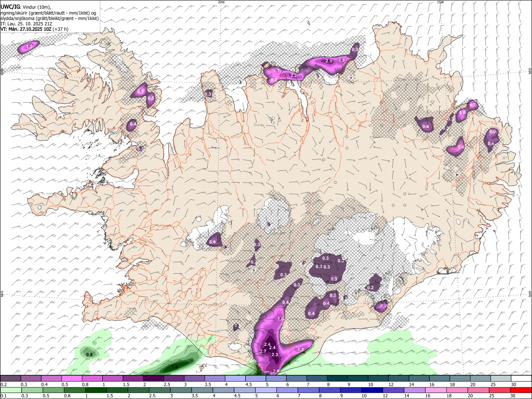Image resolution: width=532 pixels, height=399 pixels.
Task: Choose the pale grey upper legend swatch at 25
Action: (500, 379)
